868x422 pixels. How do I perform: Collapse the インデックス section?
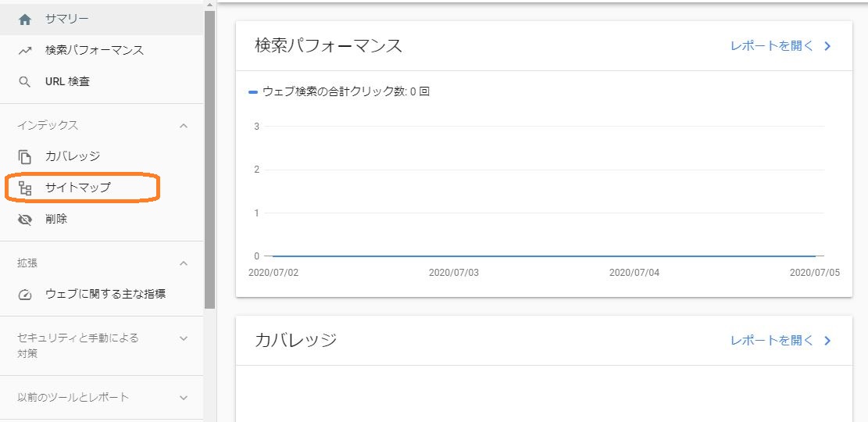tap(184, 126)
